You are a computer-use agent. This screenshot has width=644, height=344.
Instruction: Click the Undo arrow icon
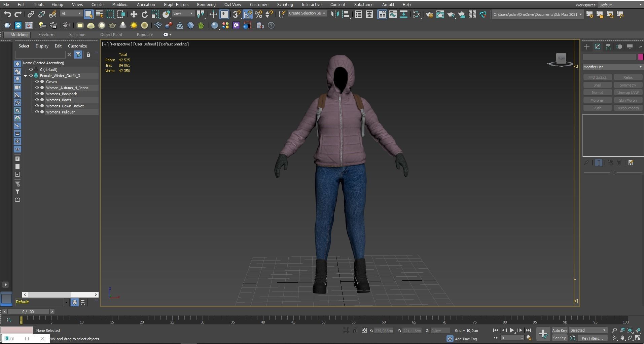(x=7, y=14)
